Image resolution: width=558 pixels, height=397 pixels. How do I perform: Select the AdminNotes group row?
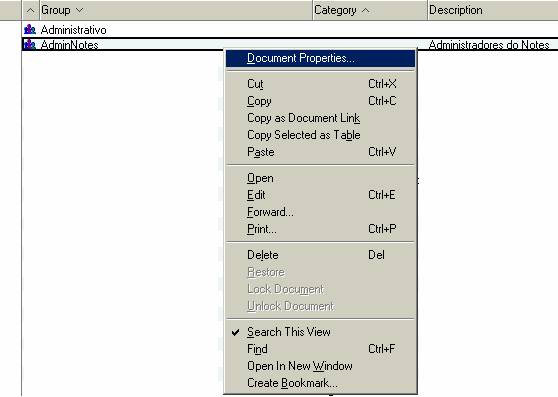(290, 44)
